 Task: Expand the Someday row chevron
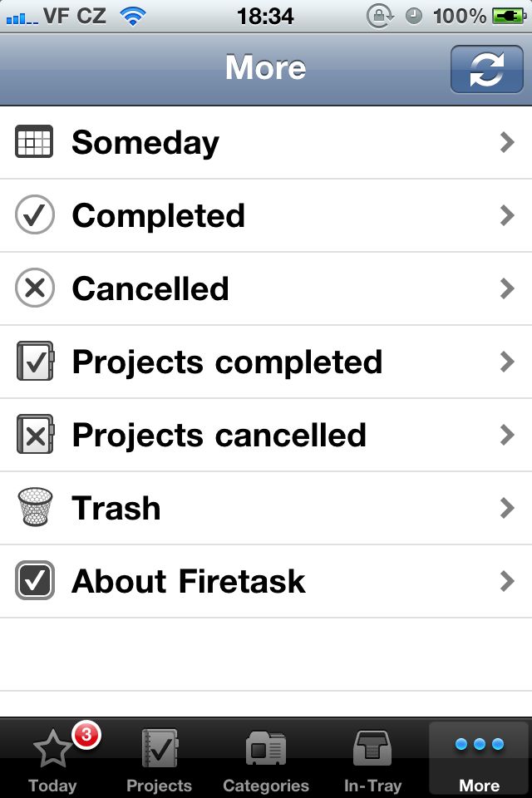tap(506, 142)
